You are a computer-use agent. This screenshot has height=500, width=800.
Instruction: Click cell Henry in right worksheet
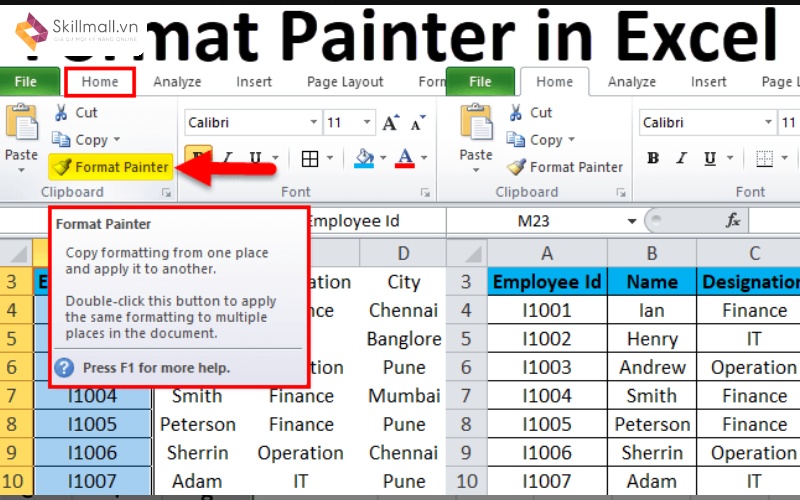652,339
